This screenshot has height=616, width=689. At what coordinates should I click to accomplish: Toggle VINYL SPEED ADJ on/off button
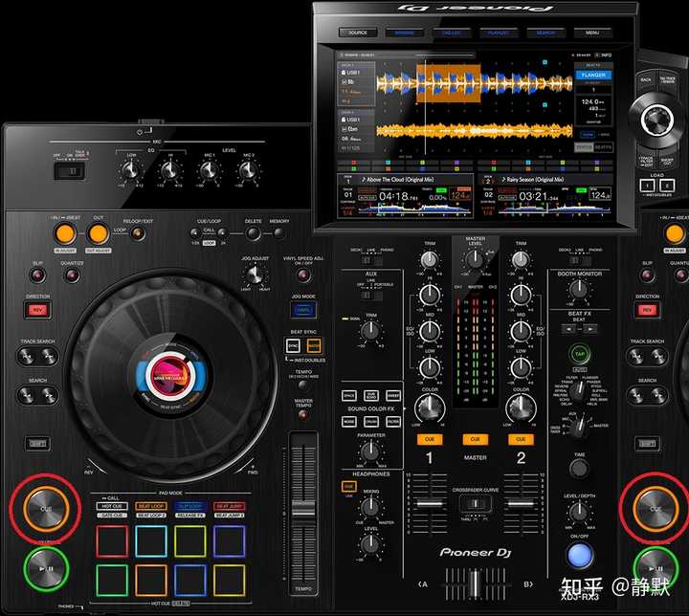pyautogui.click(x=303, y=275)
